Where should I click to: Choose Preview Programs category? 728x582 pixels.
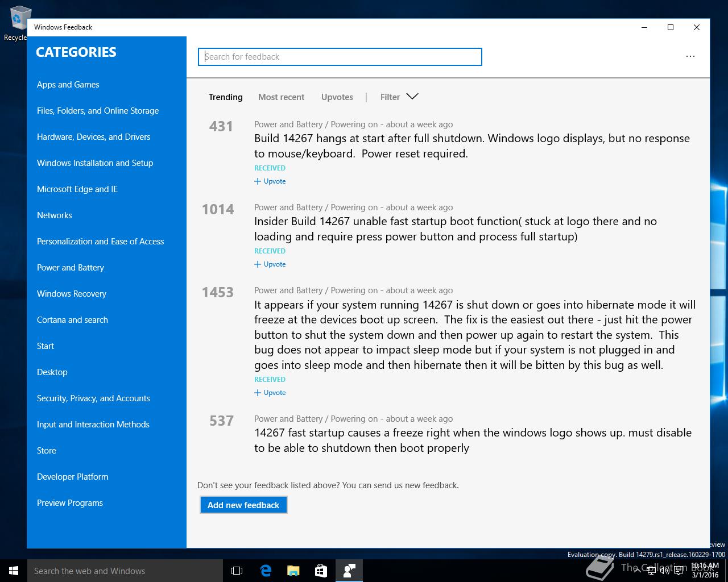tap(70, 503)
